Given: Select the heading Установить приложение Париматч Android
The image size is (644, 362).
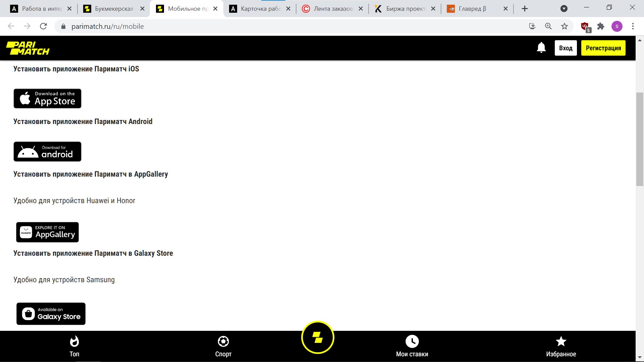Looking at the screenshot, I should tap(83, 121).
